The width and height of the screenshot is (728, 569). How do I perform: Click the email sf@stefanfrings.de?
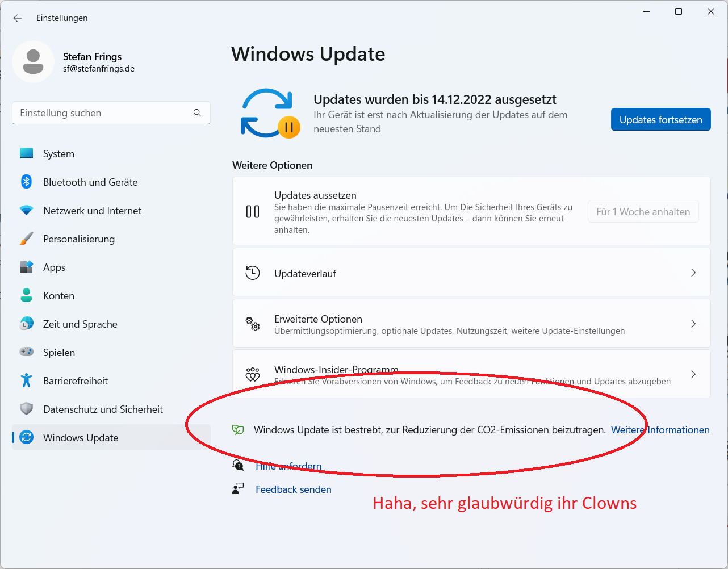click(99, 69)
